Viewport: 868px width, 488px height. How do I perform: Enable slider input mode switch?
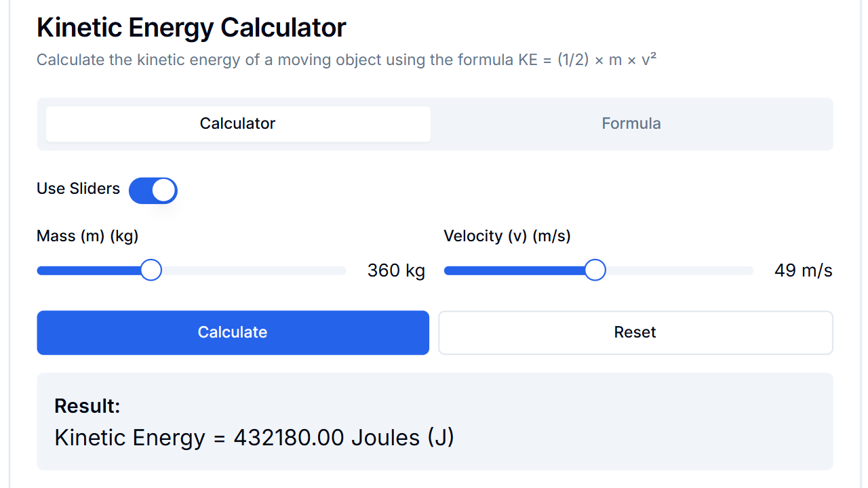click(x=153, y=190)
